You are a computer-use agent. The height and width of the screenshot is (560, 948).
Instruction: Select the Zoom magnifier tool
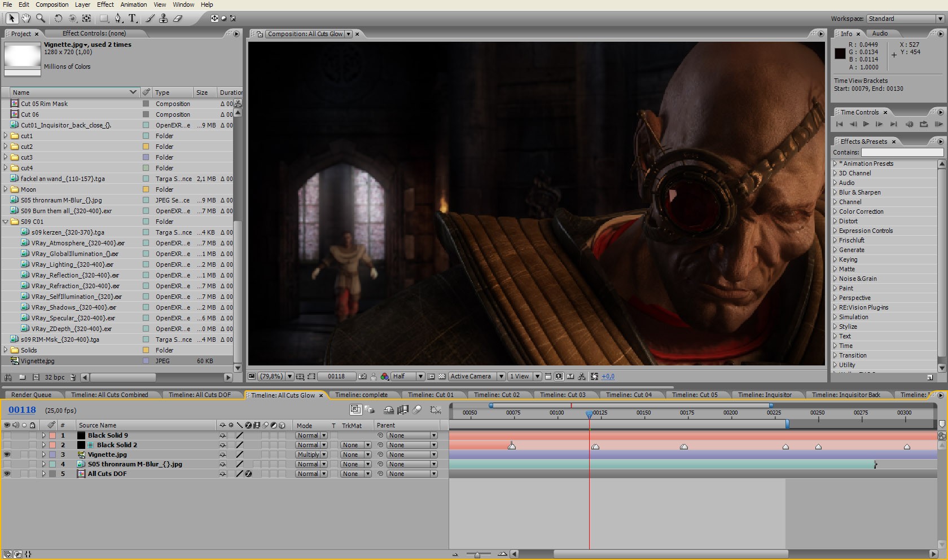[x=41, y=18]
